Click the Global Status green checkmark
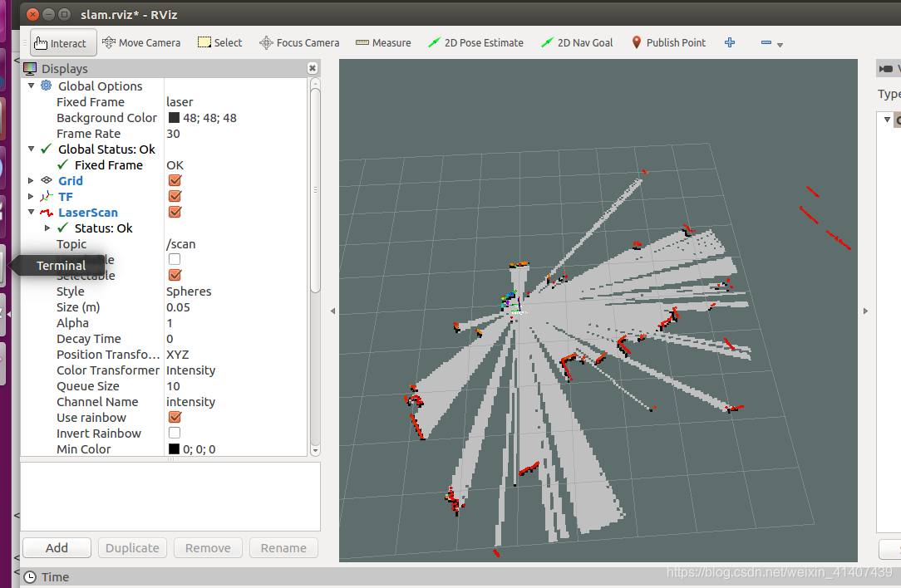901x588 pixels. point(47,149)
